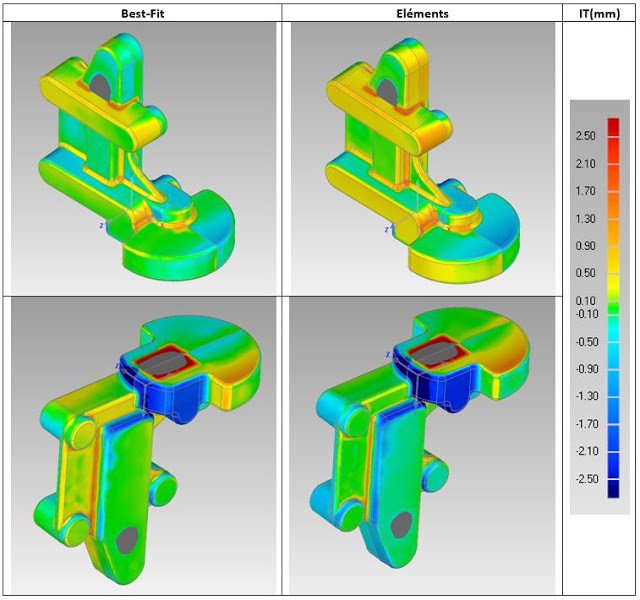Select the bottom Best-Fit deviation view
This screenshot has width=640, height=600.
pyautogui.click(x=144, y=445)
